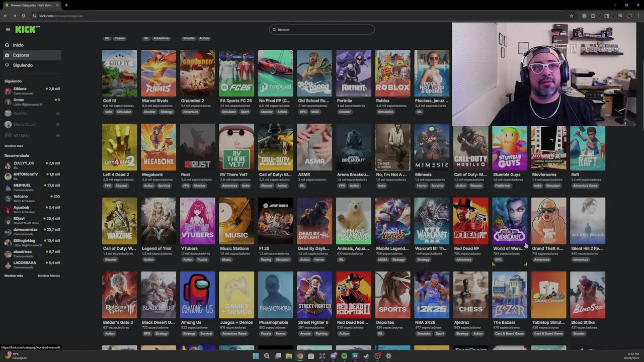Viewport: 644px width, 362px height.
Task: Open browser extensions puzzle icon
Action: [x=593, y=16]
